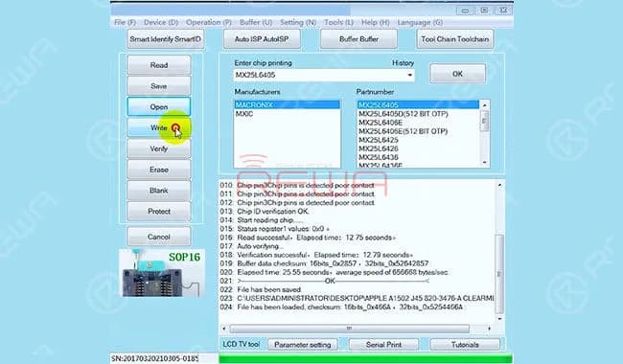Click the green progress bar
This screenshot has height=364, width=623.
[365, 358]
